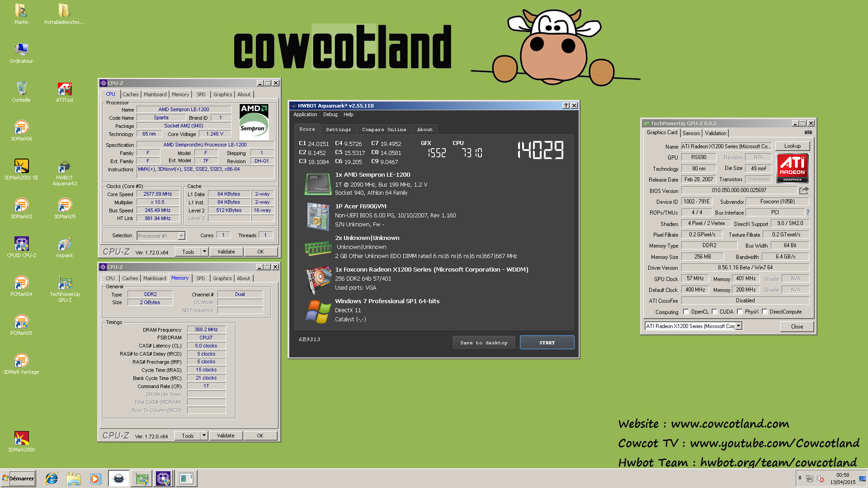
Task: Open the Compare Online tab in Aquamark
Action: (384, 130)
